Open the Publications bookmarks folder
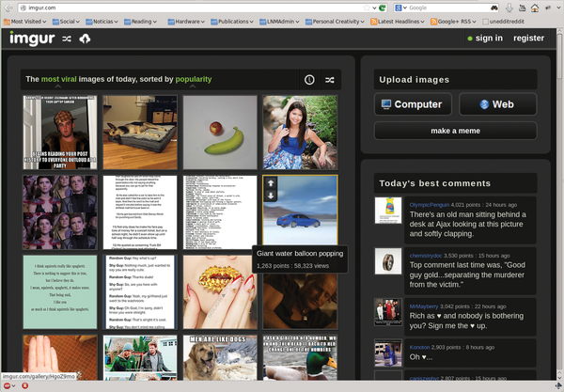 pos(232,22)
